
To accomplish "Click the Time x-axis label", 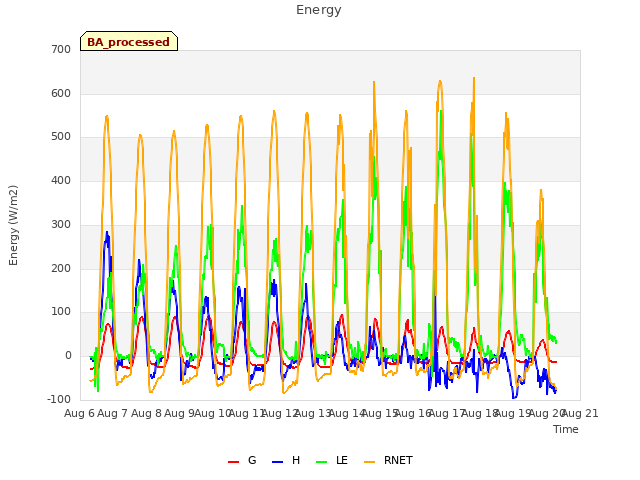I will coord(566,429).
